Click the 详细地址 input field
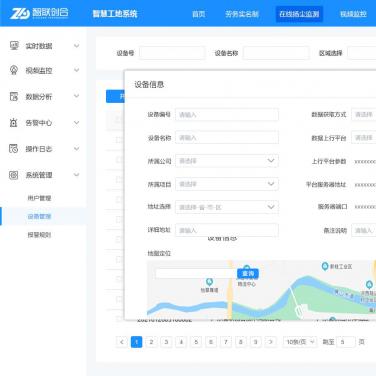 point(227,230)
